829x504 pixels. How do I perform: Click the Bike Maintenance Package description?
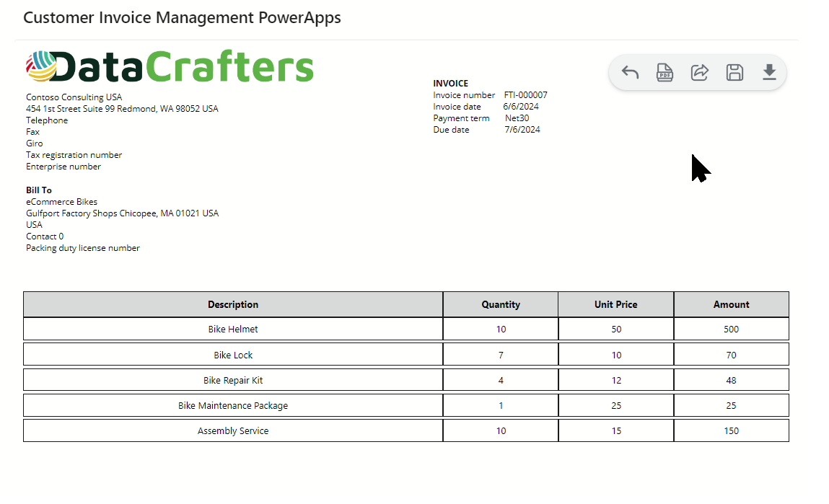coord(233,406)
